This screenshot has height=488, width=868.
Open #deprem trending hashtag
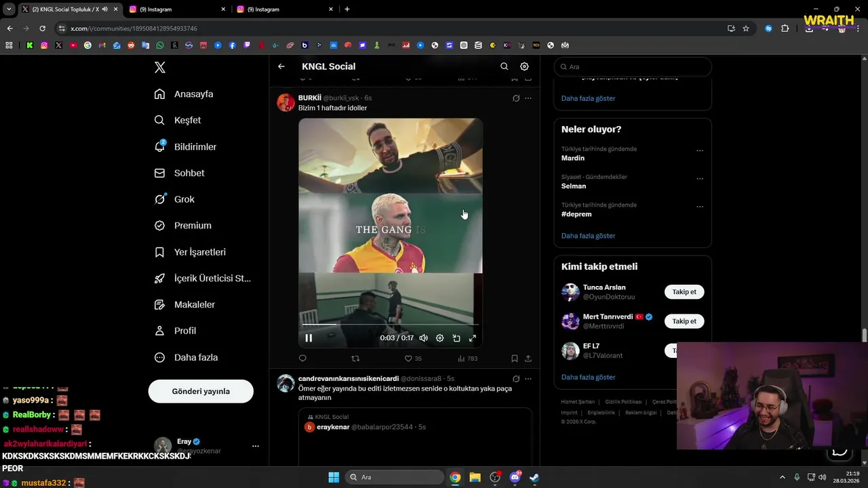(576, 214)
